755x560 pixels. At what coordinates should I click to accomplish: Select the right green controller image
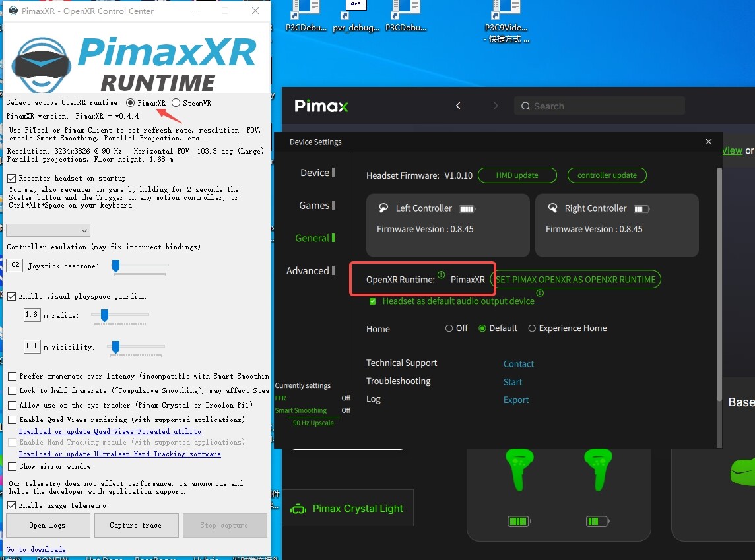(x=597, y=470)
